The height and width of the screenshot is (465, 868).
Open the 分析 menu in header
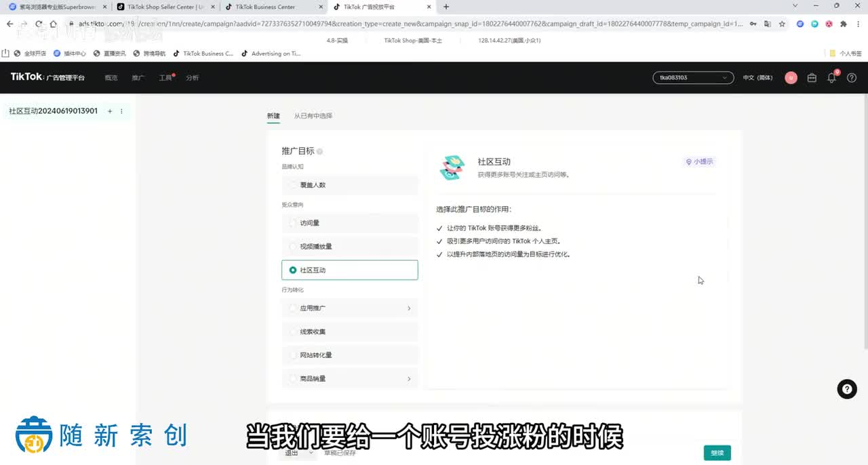pos(193,78)
